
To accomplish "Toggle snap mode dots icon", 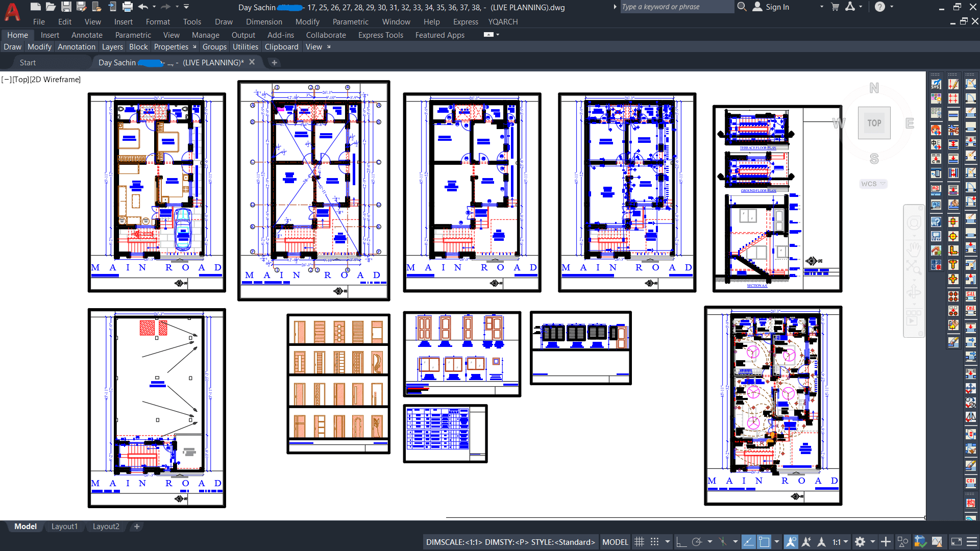I will pos(654,542).
